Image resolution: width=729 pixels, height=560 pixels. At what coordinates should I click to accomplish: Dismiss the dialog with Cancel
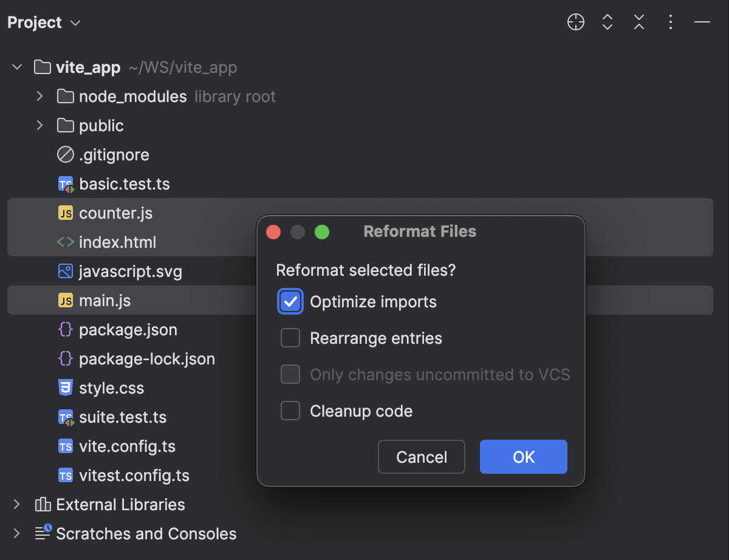click(x=421, y=457)
